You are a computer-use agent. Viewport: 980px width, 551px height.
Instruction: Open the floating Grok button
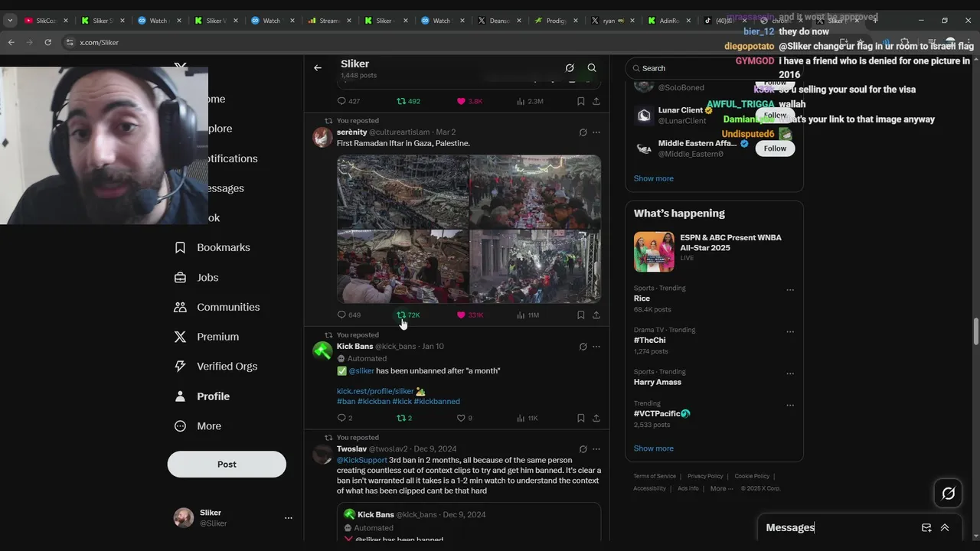coord(948,494)
